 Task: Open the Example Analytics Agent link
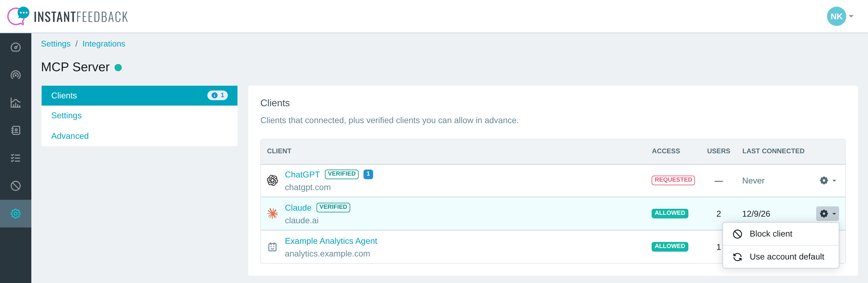point(331,241)
